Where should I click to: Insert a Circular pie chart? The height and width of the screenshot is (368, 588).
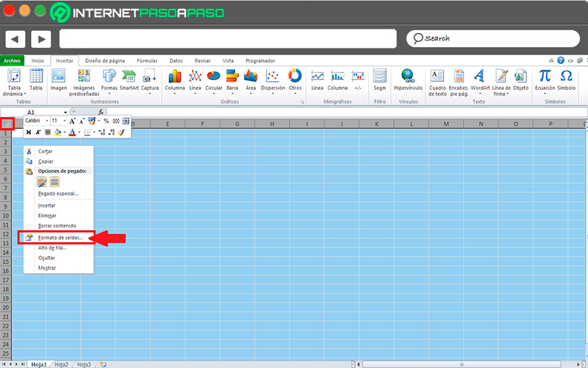[214, 82]
